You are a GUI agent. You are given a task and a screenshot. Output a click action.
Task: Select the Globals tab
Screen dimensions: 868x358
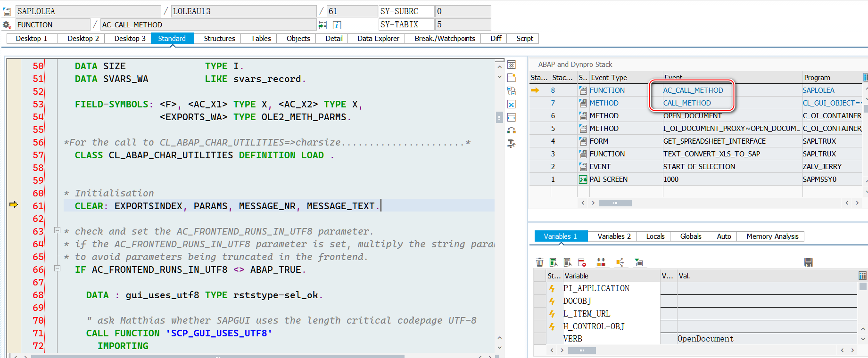[x=690, y=236]
